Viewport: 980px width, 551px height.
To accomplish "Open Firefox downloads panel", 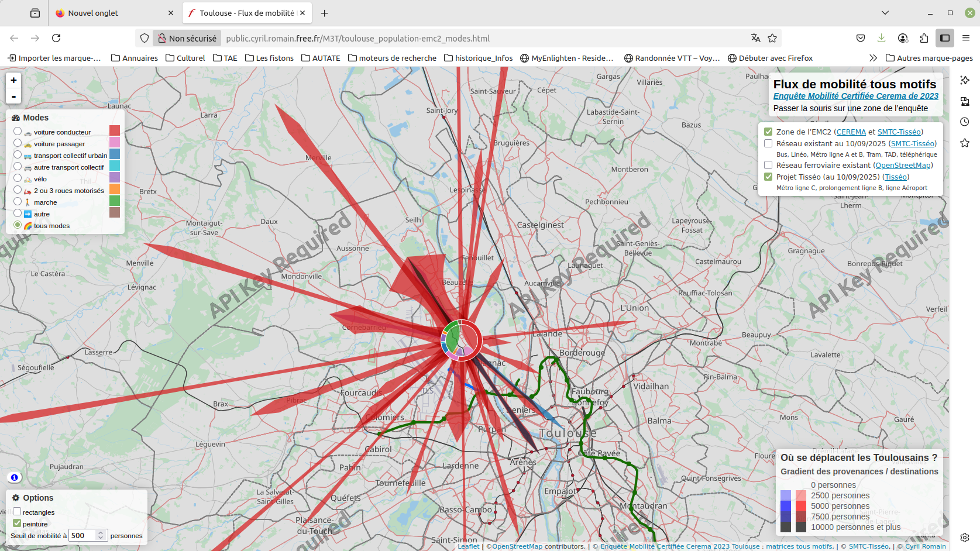I will point(881,38).
